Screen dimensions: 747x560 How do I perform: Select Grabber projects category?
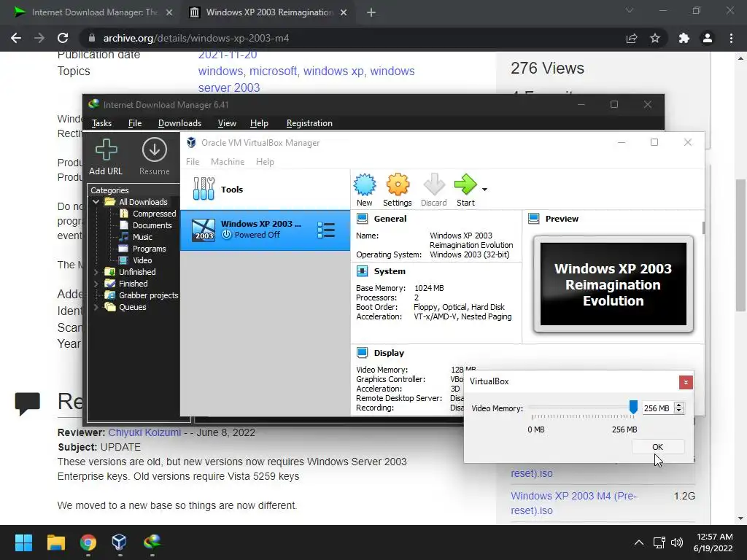click(x=142, y=295)
